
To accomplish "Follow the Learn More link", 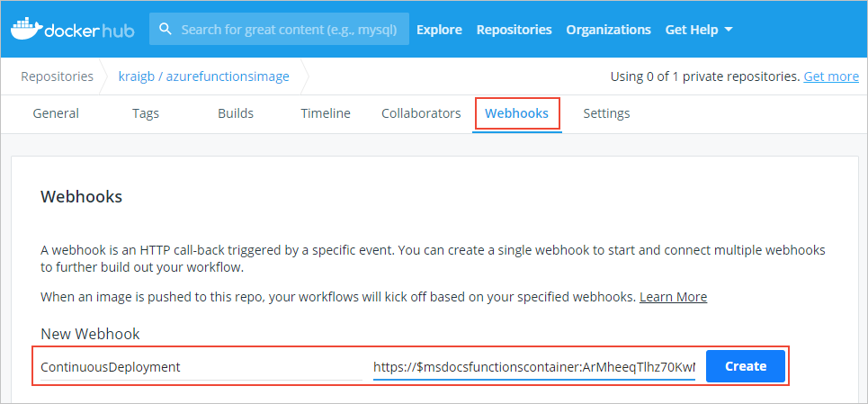I will point(673,297).
